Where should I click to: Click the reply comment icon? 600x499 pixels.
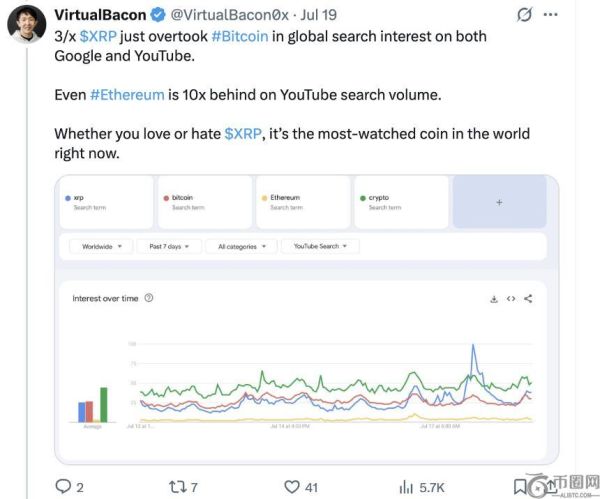tap(63, 487)
